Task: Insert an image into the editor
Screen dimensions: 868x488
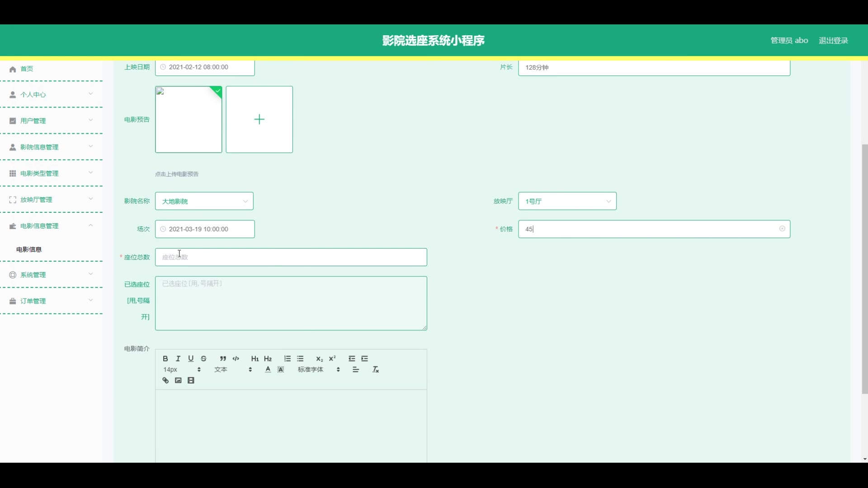Action: (178, 380)
